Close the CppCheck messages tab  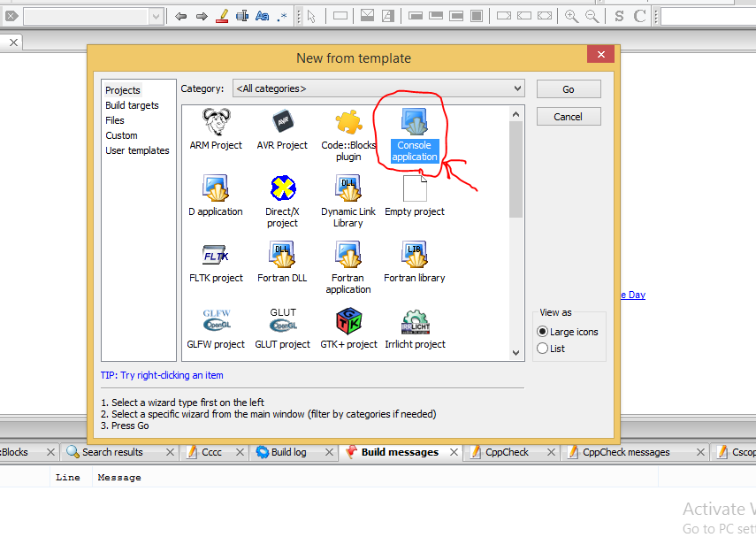click(x=700, y=452)
